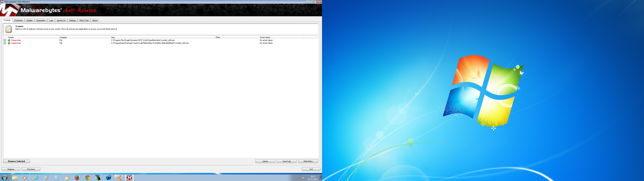Click the Malwarebytes taskbar button
This screenshot has height=181, width=644.
click(x=129, y=178)
